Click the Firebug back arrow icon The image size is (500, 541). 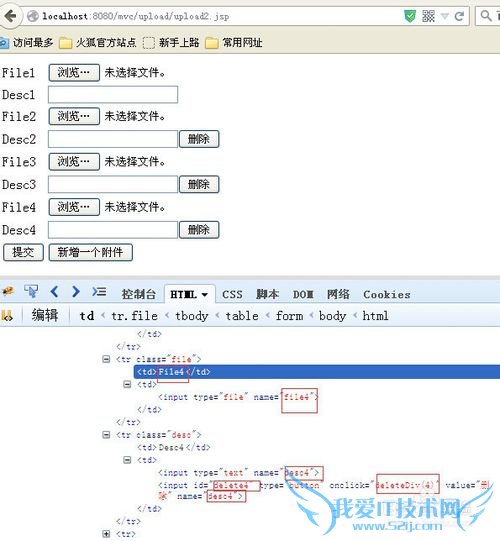(x=54, y=292)
